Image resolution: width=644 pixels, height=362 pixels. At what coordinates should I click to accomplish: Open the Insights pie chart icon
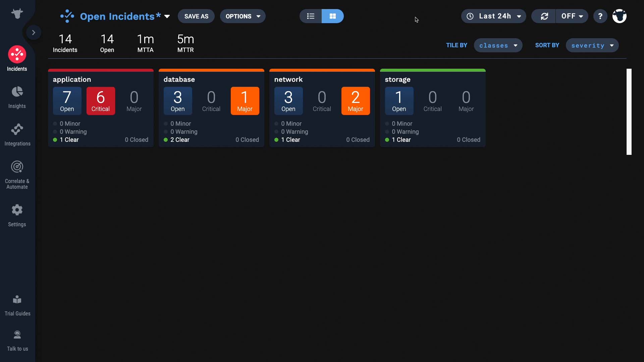pyautogui.click(x=17, y=92)
